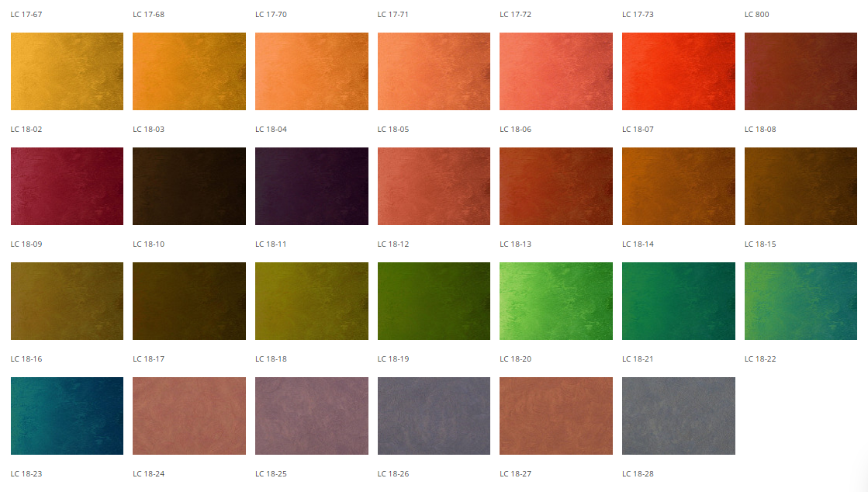This screenshot has height=492, width=868.
Task: Click the "LC 18-19" caption text
Action: tap(393, 359)
